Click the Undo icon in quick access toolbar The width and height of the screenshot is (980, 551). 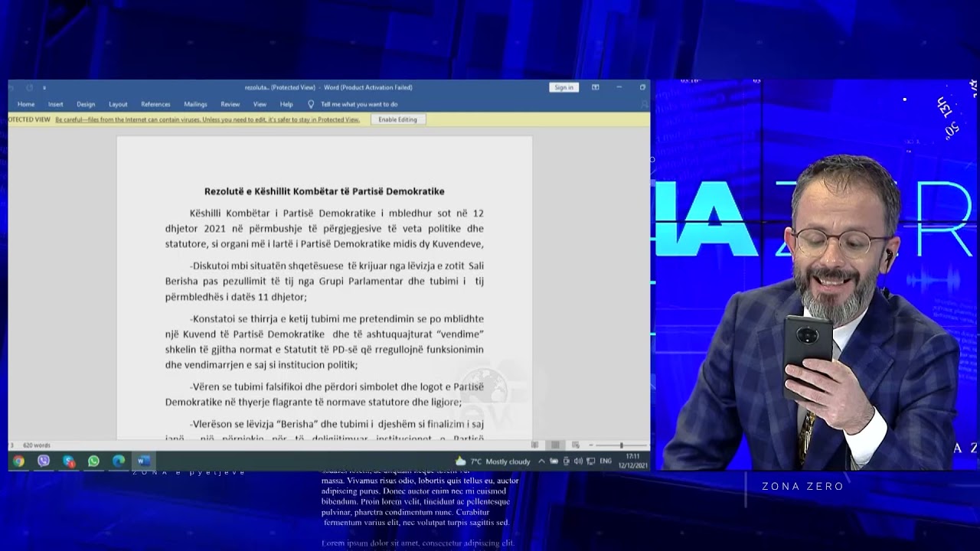pyautogui.click(x=11, y=87)
